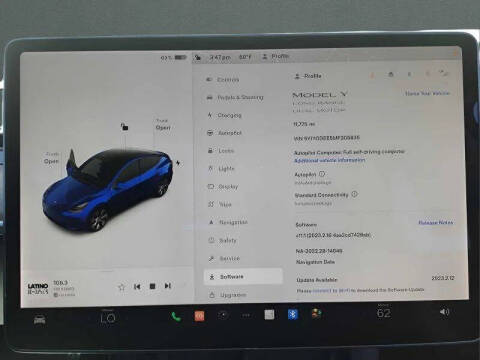Screen dimensions: 480x360
Task: Tap info icon next to Autopilot
Action: point(322,174)
